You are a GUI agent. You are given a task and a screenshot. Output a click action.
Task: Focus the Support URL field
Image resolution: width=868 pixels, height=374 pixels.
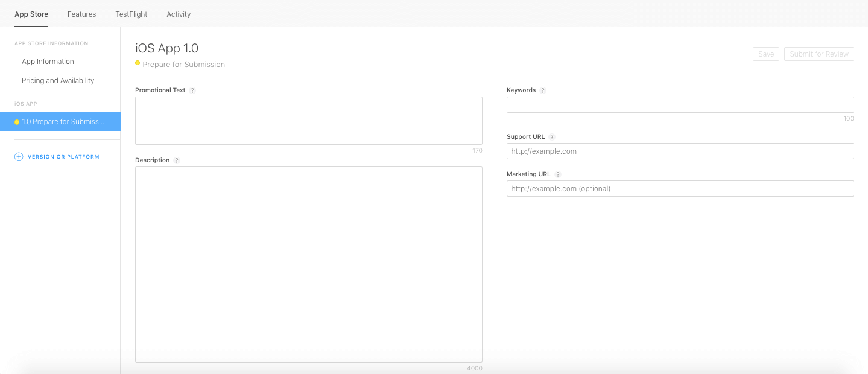coord(680,151)
